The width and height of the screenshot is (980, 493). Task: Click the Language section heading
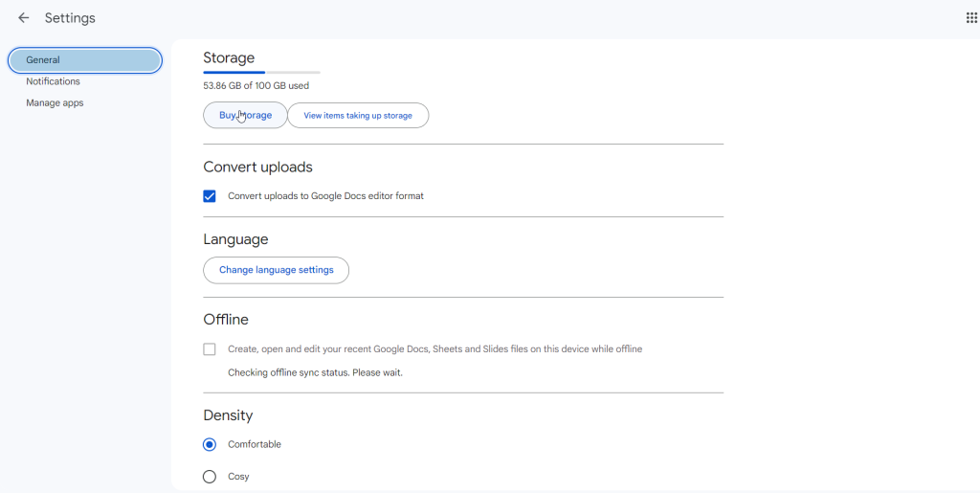coord(235,239)
